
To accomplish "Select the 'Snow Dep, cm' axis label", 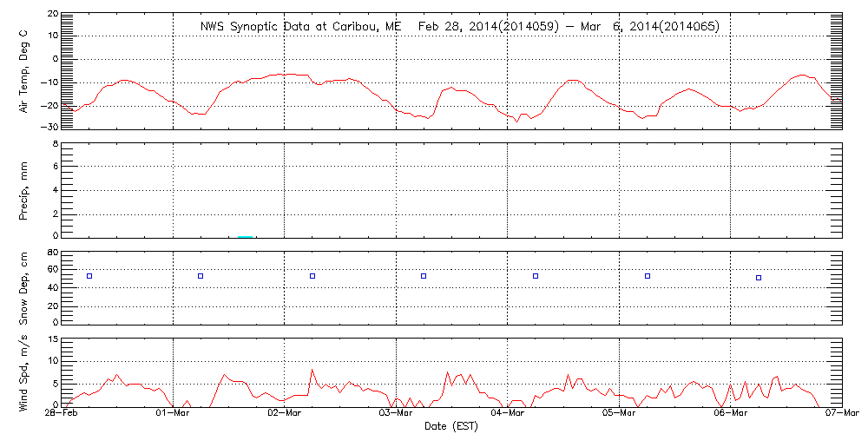I will [23, 288].
